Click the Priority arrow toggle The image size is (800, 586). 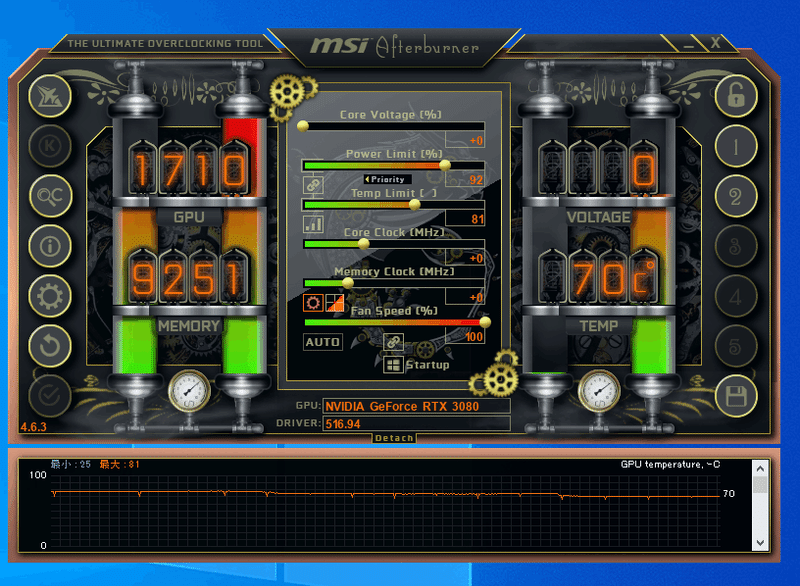click(388, 179)
